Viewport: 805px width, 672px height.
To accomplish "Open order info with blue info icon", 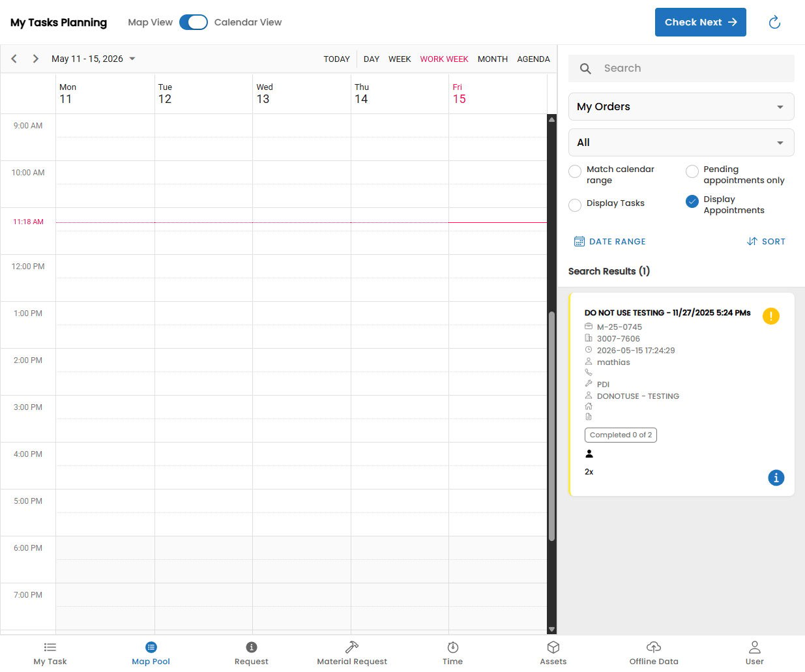I will [x=776, y=478].
